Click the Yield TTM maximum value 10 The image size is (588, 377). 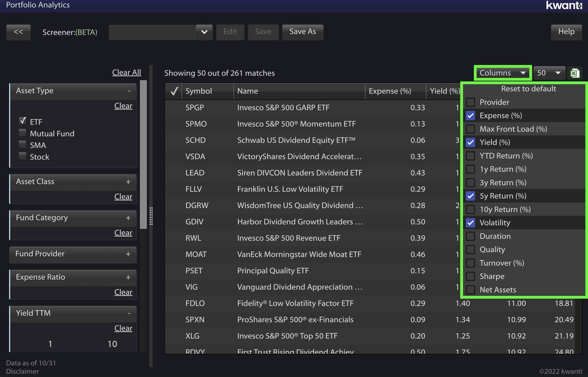(112, 344)
